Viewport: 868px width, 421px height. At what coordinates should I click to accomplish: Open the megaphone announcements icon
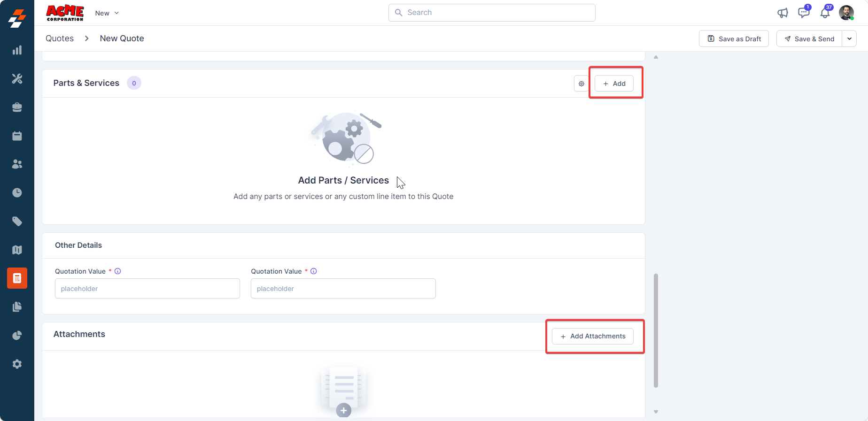point(783,13)
